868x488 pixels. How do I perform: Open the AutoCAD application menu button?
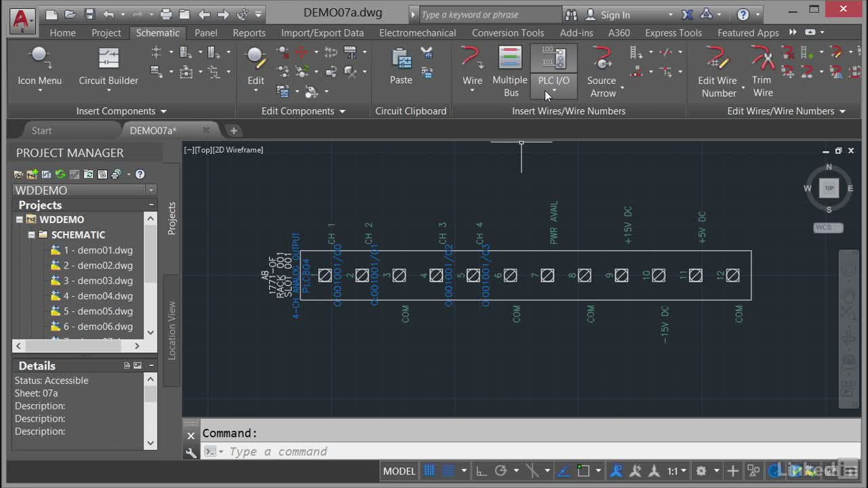[x=22, y=20]
